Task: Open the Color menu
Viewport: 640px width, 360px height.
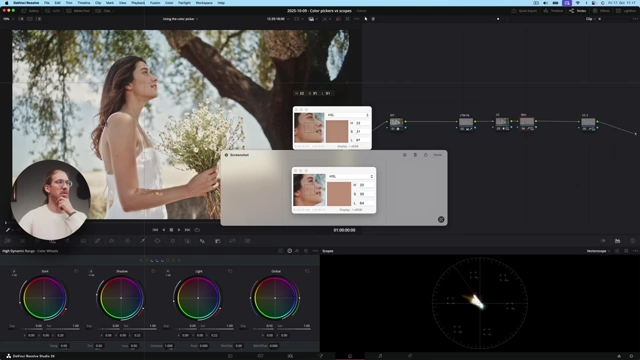Action: (x=169, y=3)
